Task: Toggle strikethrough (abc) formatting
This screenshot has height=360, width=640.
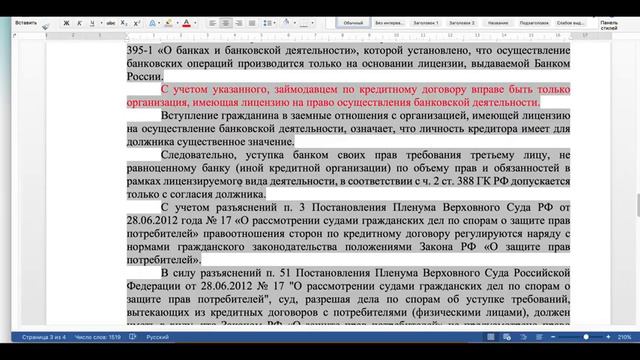Action: click(111, 23)
